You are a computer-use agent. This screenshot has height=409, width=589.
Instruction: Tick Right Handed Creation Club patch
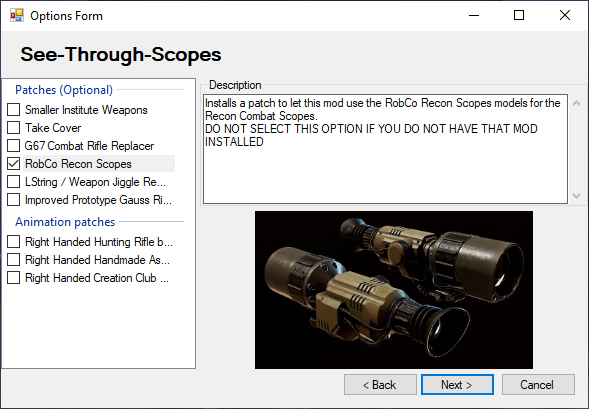pos(14,278)
